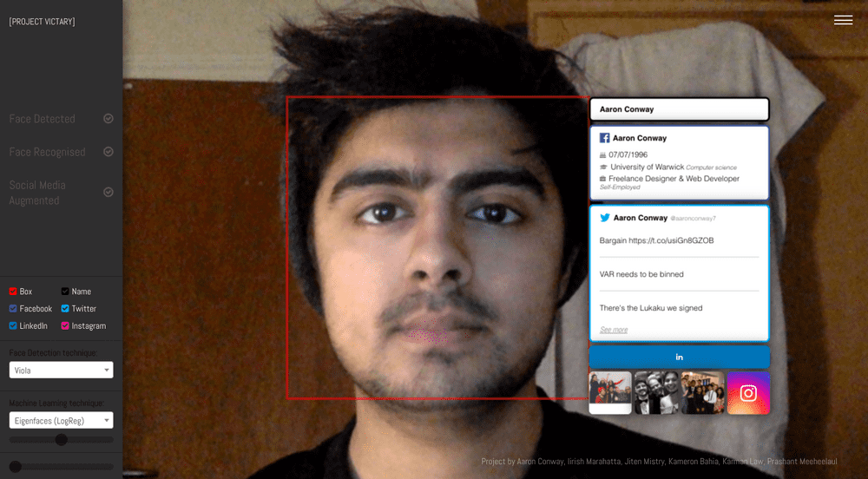Uncheck the Instagram checkbox
Image resolution: width=868 pixels, height=479 pixels.
pos(65,325)
